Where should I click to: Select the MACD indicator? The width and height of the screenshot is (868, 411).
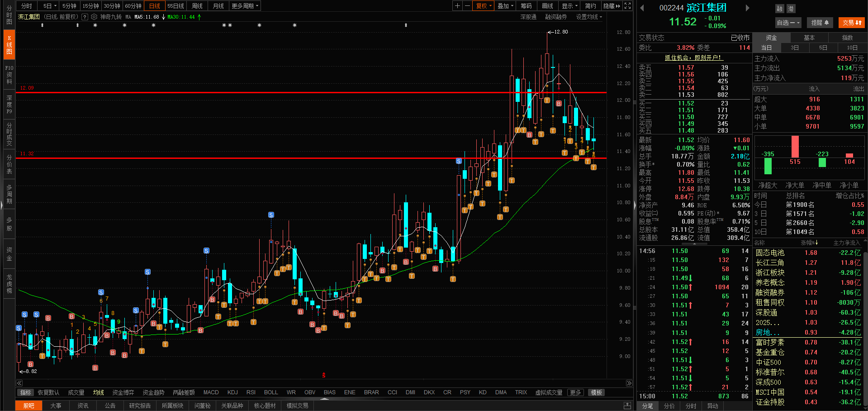coord(211,392)
